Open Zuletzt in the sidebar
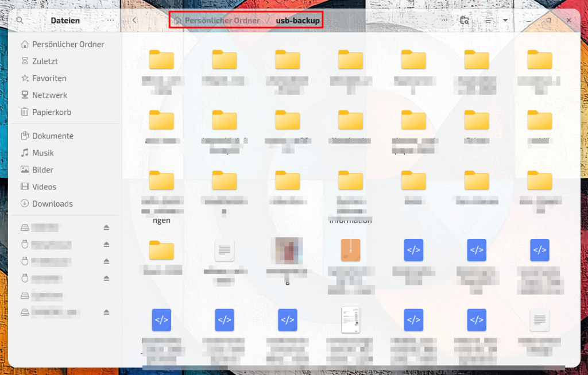The height and width of the screenshot is (375, 588). click(x=45, y=61)
